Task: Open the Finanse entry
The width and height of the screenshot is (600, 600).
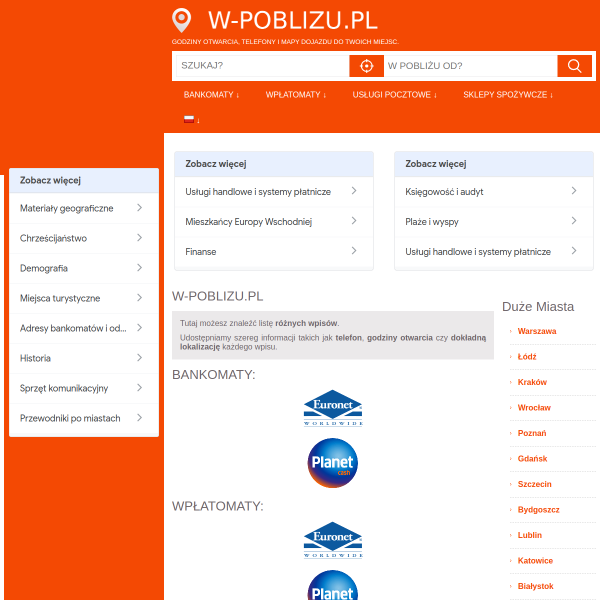Action: click(x=274, y=252)
